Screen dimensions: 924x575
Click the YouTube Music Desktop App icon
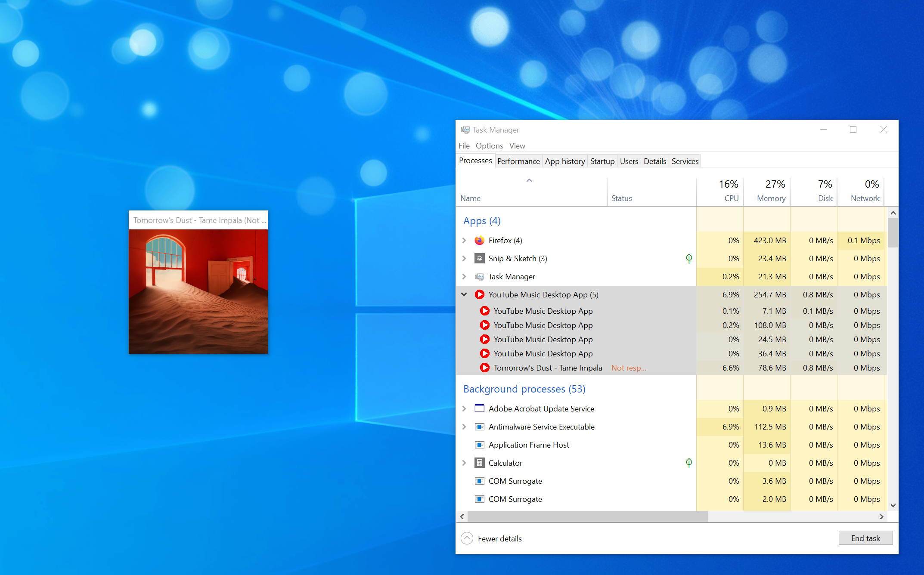pos(479,294)
